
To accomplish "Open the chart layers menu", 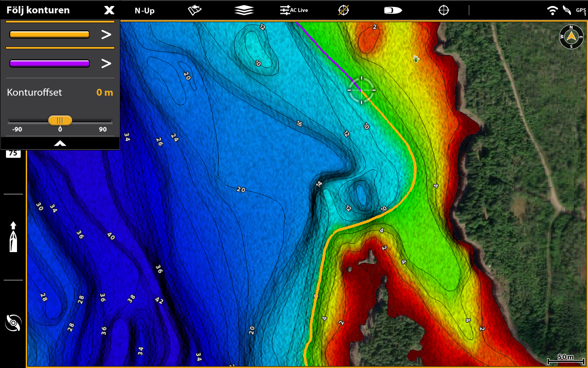I will tap(244, 10).
